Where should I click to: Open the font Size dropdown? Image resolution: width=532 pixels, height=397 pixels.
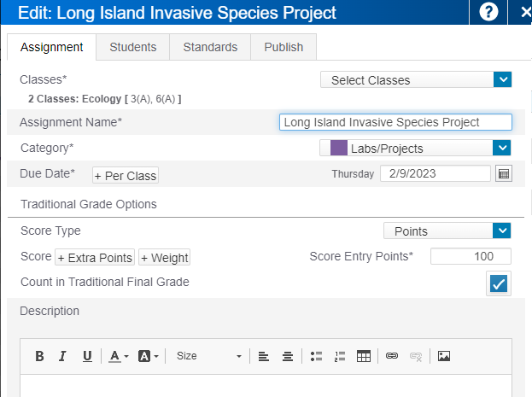tap(208, 356)
